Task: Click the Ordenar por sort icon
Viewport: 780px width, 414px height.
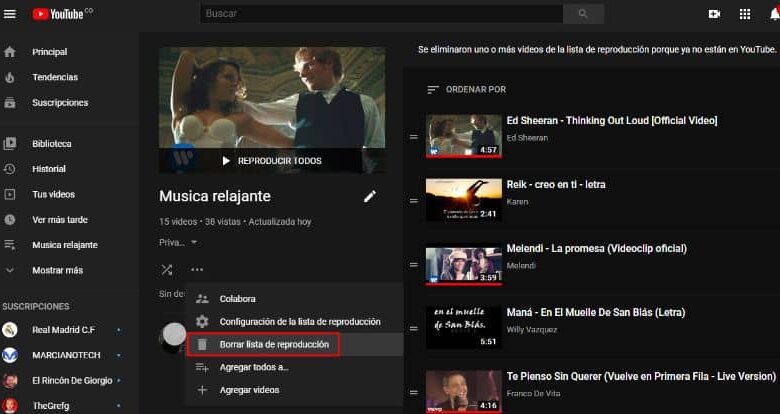Action: pyautogui.click(x=433, y=90)
